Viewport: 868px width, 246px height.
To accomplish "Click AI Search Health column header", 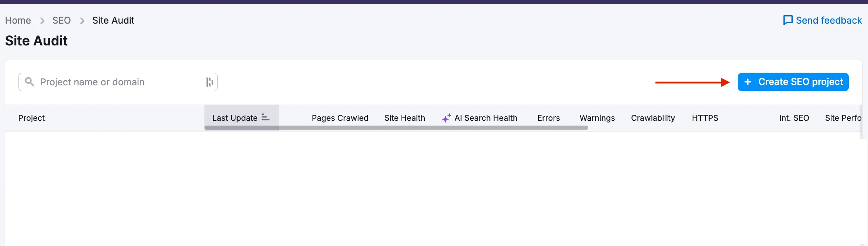I will click(480, 118).
